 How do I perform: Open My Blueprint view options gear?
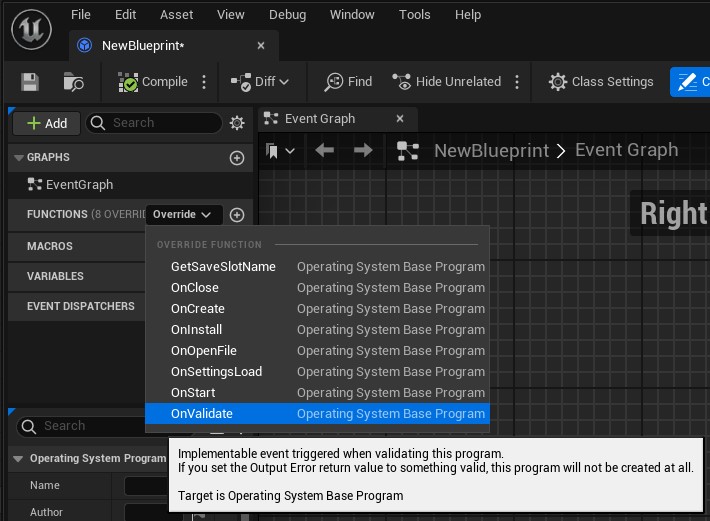(237, 123)
